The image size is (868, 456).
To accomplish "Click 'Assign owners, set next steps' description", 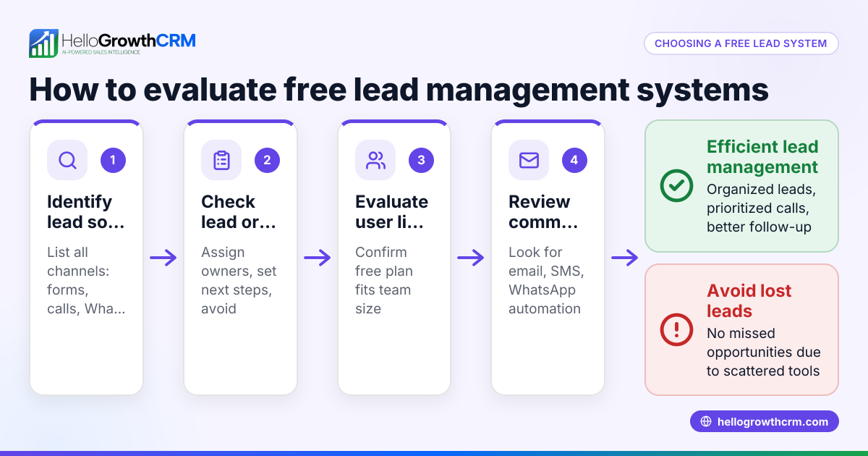I will click(239, 281).
